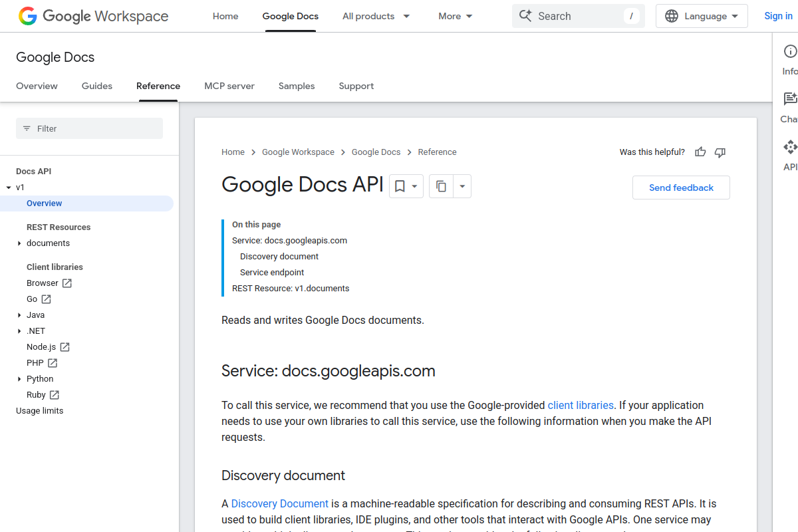This screenshot has width=798, height=532.
Task: Open Ruby client library link
Action: click(36, 395)
